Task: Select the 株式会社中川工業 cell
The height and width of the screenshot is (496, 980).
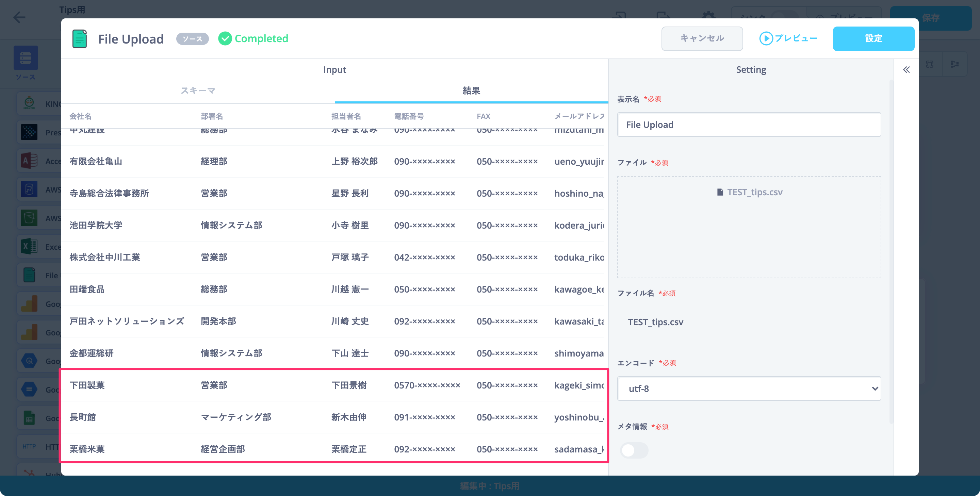Action: point(104,258)
